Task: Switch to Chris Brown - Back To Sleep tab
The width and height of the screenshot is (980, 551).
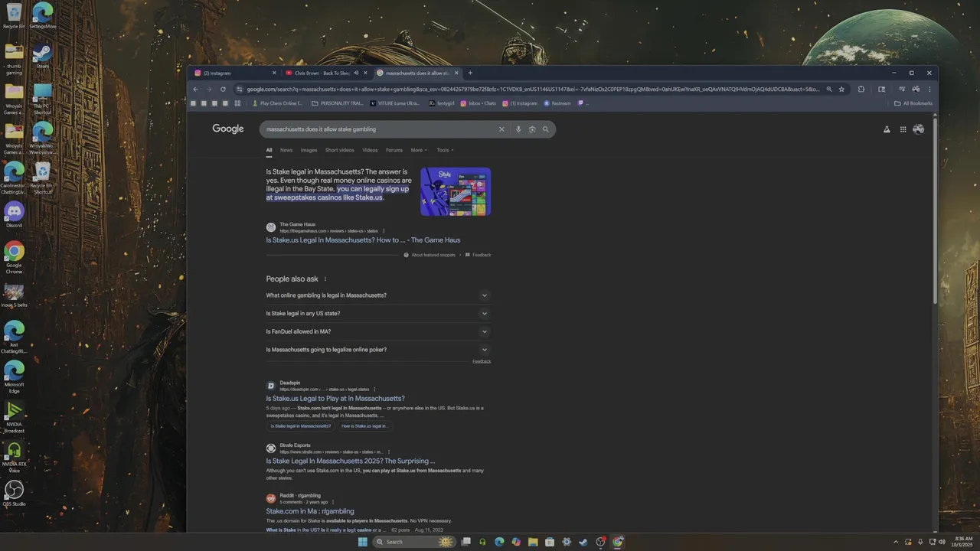Action: coord(326,73)
